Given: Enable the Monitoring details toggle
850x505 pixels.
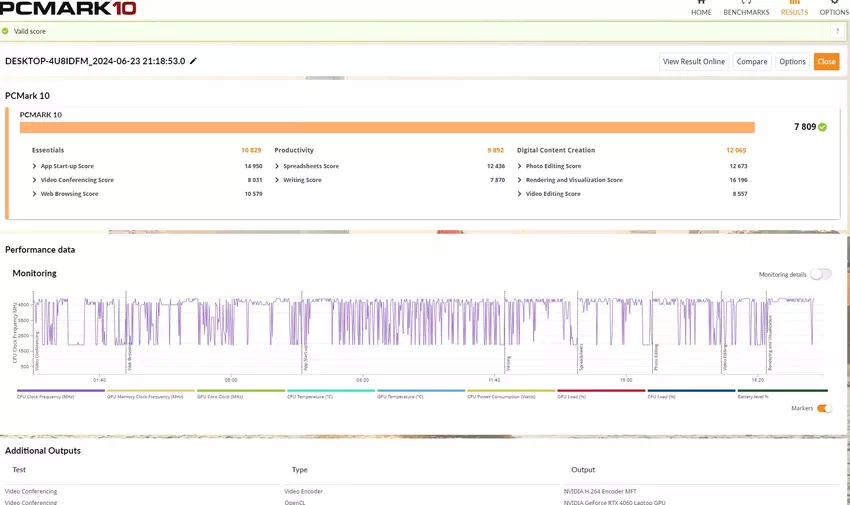Looking at the screenshot, I should pos(821,274).
